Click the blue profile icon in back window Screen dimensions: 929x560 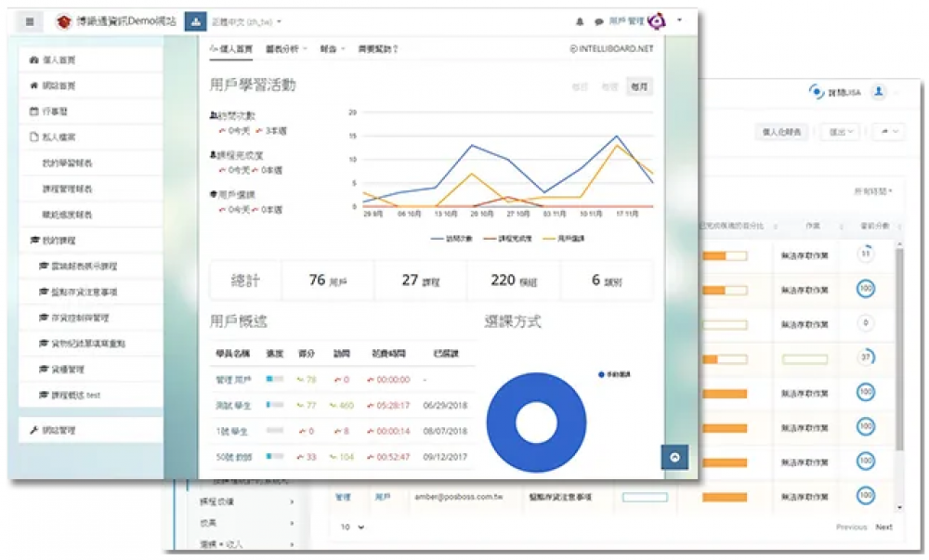[x=877, y=92]
